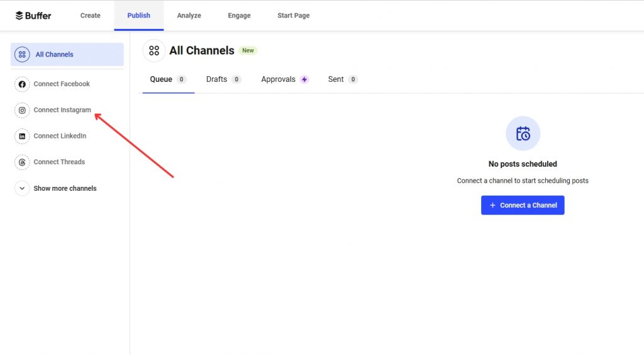Click the LinkedIn icon in sidebar
Screen dimensions: 644x355
pyautogui.click(x=22, y=136)
